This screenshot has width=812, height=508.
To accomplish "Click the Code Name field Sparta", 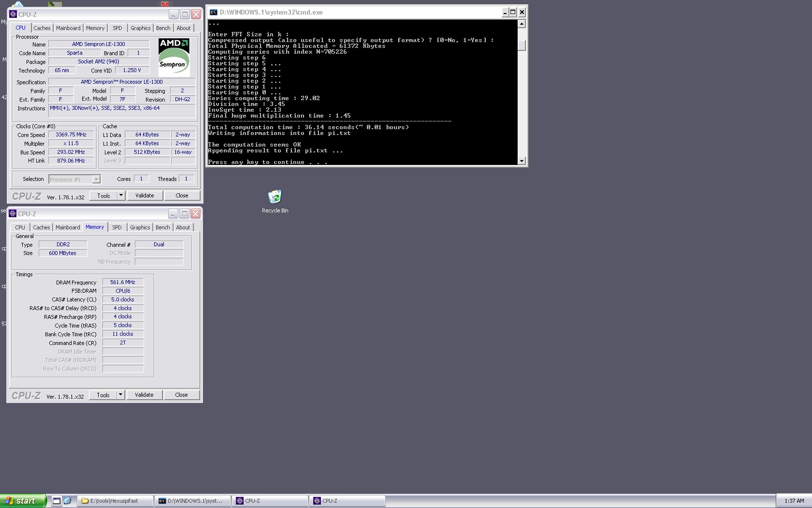I will click(74, 53).
